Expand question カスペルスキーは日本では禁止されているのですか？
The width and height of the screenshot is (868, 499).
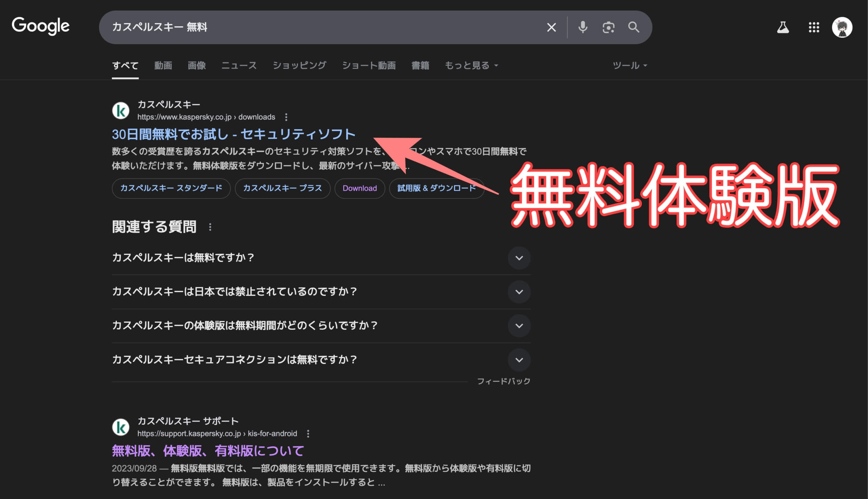point(321,292)
